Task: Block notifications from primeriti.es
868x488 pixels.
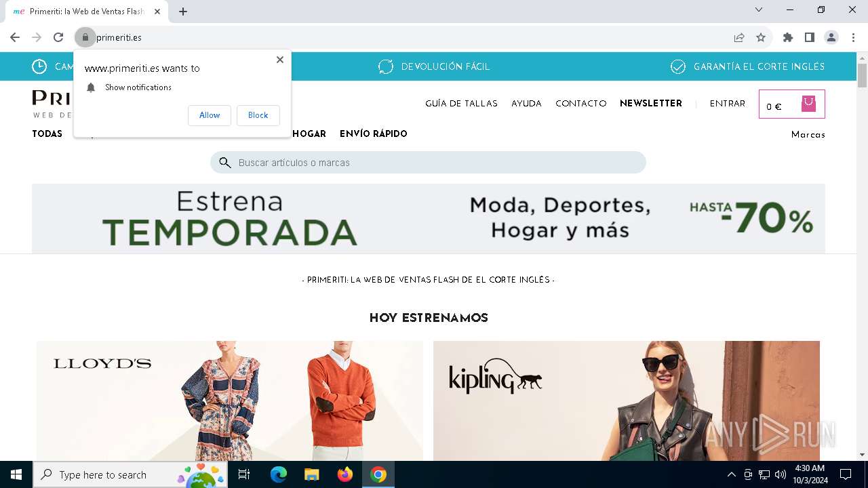Action: (x=258, y=115)
